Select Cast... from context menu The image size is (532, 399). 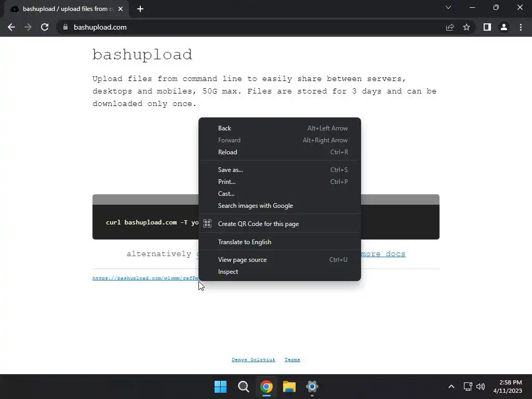280,194
